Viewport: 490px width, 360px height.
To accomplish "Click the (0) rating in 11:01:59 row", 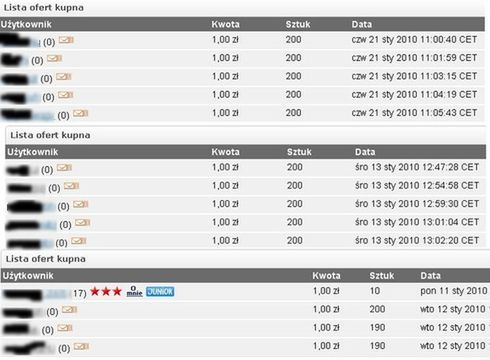I will pyautogui.click(x=37, y=60).
